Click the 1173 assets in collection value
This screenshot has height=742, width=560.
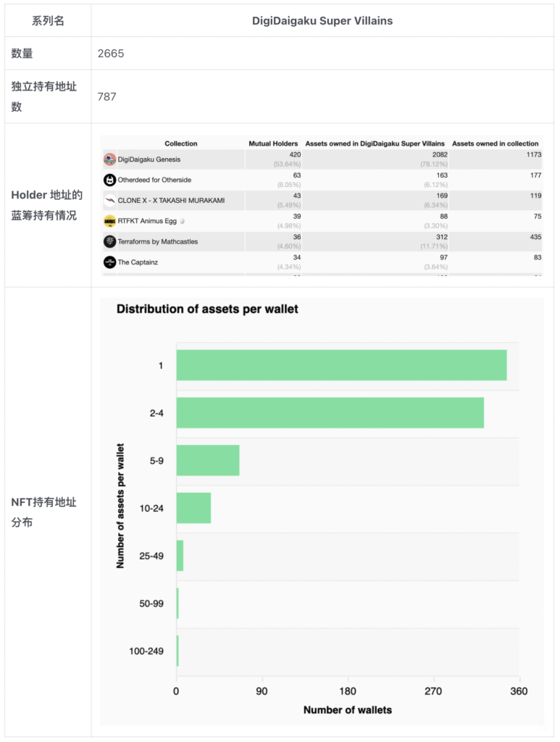(x=534, y=155)
